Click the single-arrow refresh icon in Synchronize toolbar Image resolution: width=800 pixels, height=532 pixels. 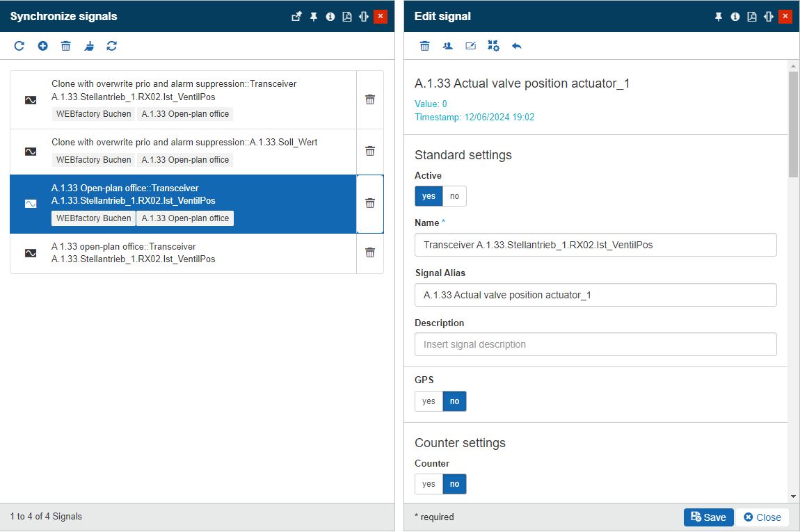point(19,46)
